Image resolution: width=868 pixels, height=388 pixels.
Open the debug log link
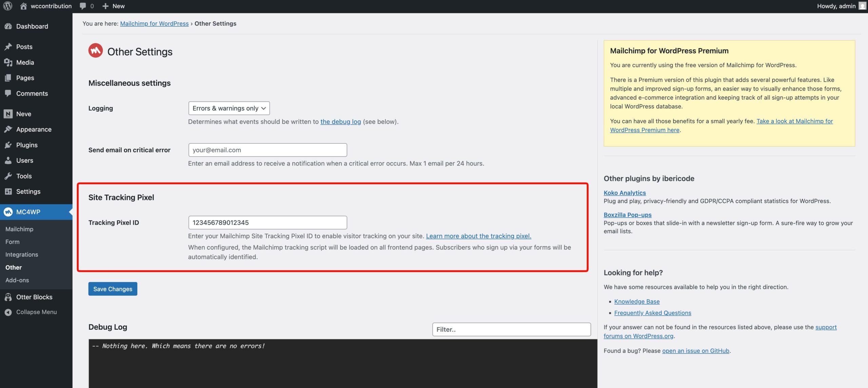tap(341, 122)
